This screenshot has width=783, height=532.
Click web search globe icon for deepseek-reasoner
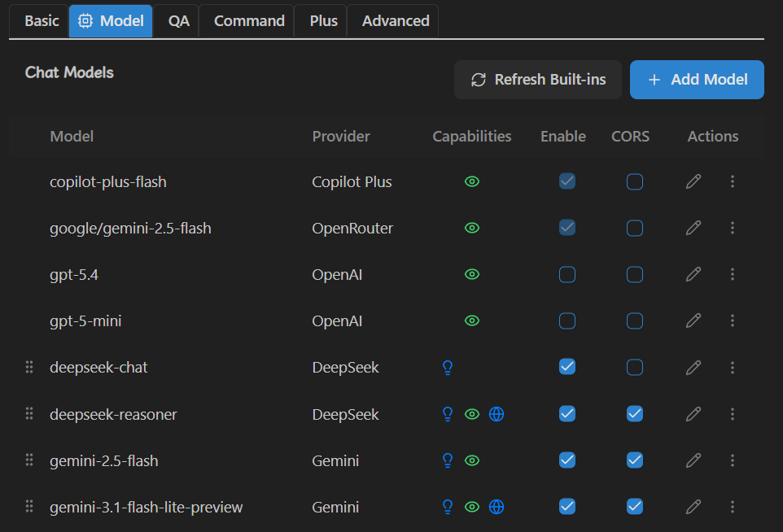496,414
